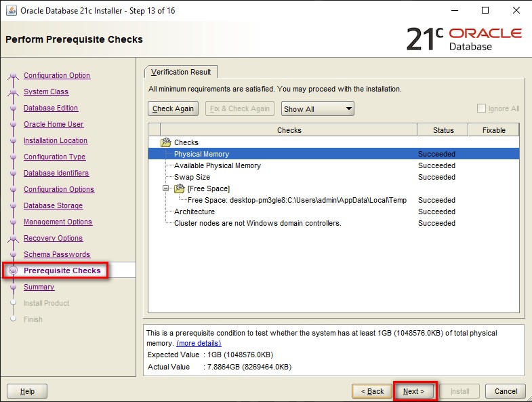Click the Check Again button
This screenshot has height=402, width=532.
173,108
